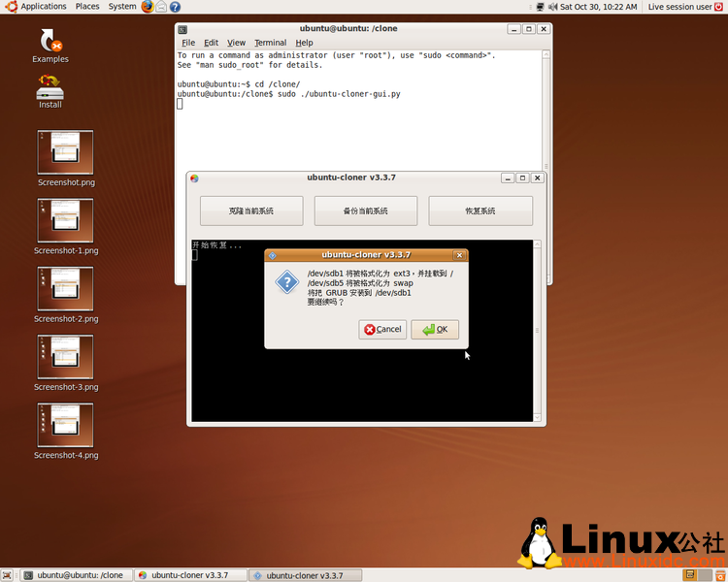Open the terminal Help menu

pos(304,43)
